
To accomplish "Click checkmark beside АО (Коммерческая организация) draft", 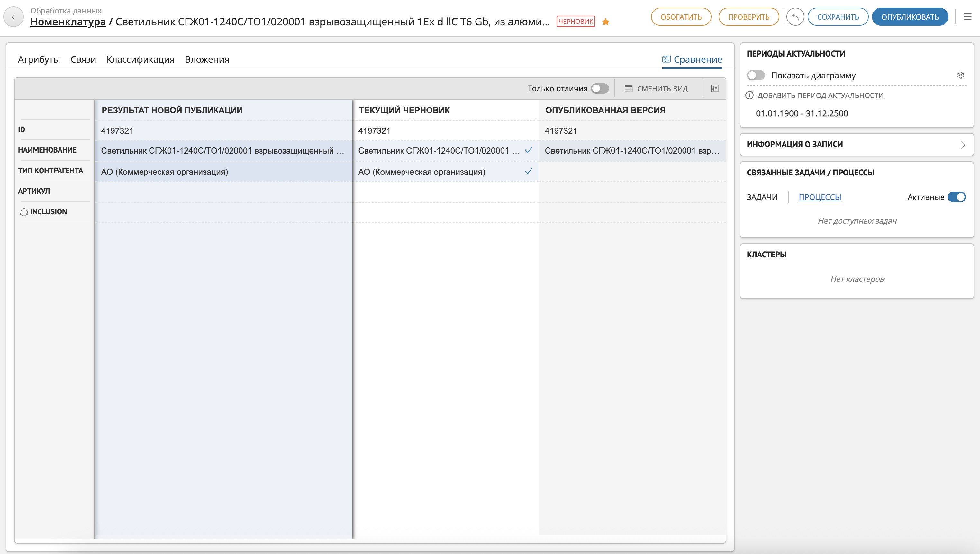I will (x=528, y=172).
